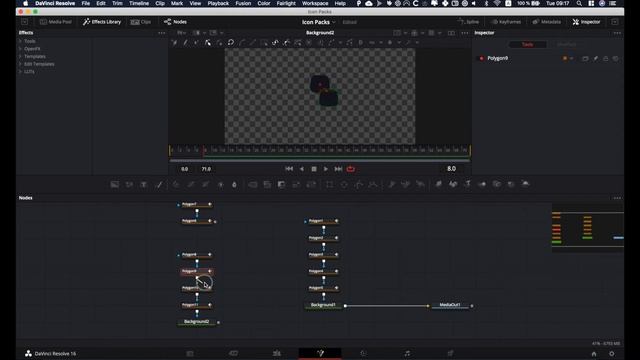Open the File menu
This screenshot has width=640, height=360.
(86, 3)
